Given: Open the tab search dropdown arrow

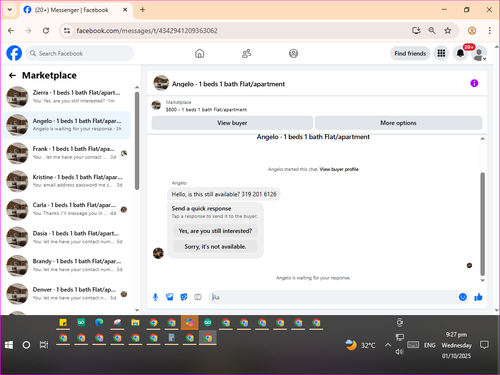Looking at the screenshot, I should pyautogui.click(x=10, y=10).
